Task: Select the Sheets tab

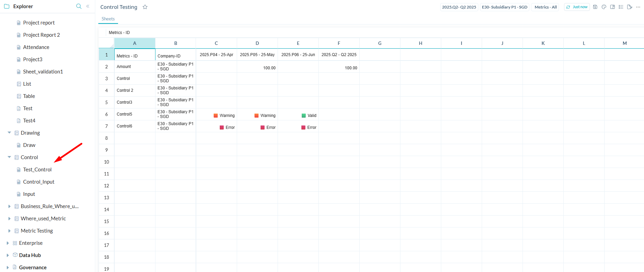Action: point(108,19)
